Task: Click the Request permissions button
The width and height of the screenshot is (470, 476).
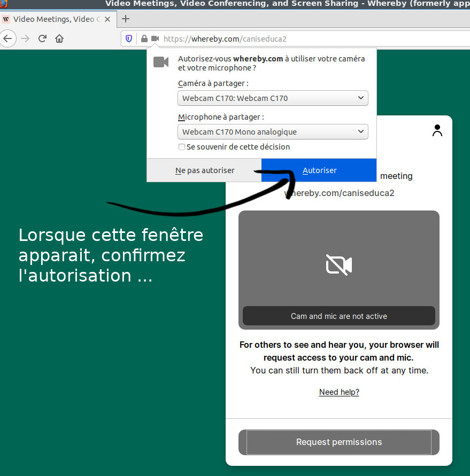Action: pyautogui.click(x=339, y=442)
